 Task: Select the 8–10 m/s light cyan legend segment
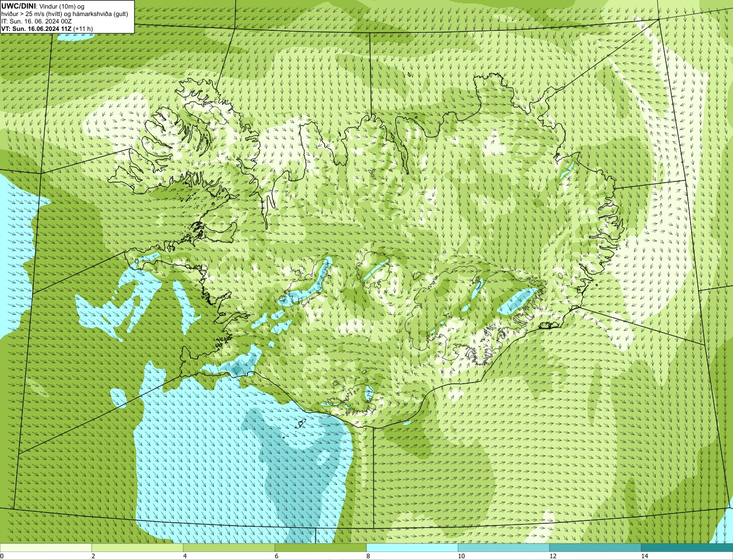click(412, 548)
